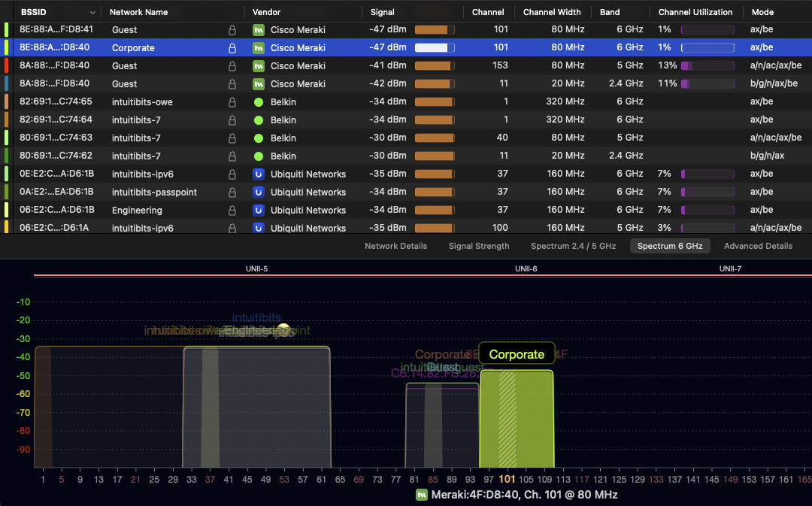Sort by the Vendor column header
The image size is (812, 506).
266,12
